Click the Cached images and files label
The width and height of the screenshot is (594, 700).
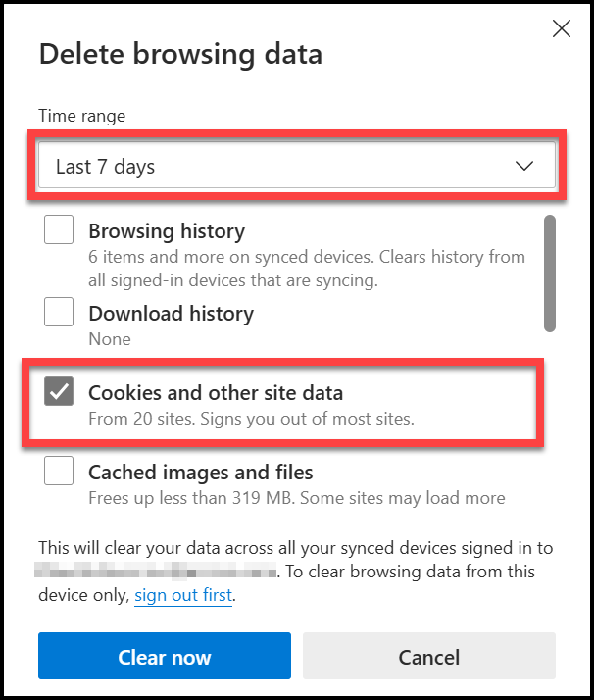pos(201,473)
